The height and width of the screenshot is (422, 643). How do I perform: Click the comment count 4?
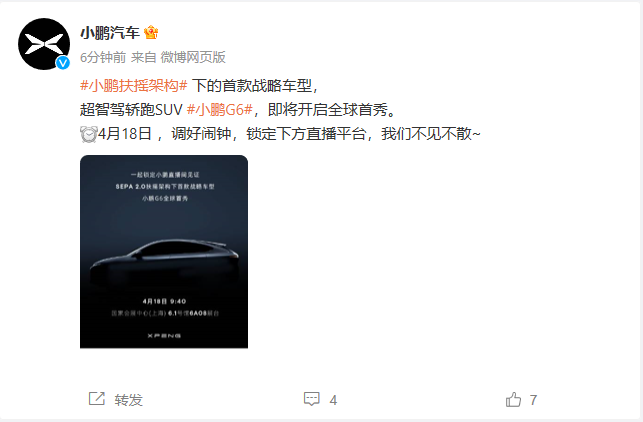(333, 400)
